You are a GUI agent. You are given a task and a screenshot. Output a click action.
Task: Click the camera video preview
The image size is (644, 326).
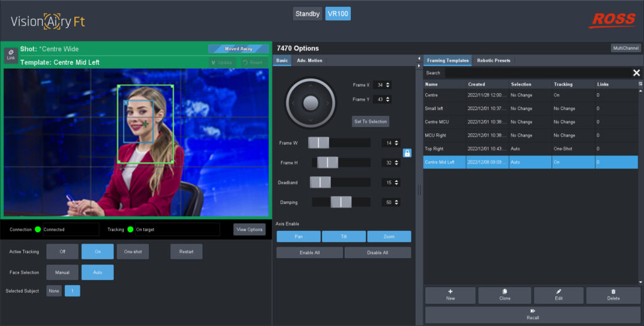[x=136, y=142]
